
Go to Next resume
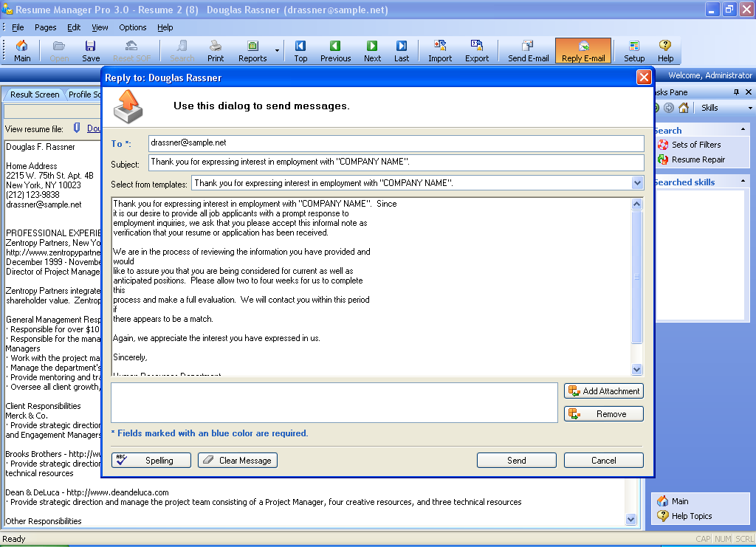(372, 51)
